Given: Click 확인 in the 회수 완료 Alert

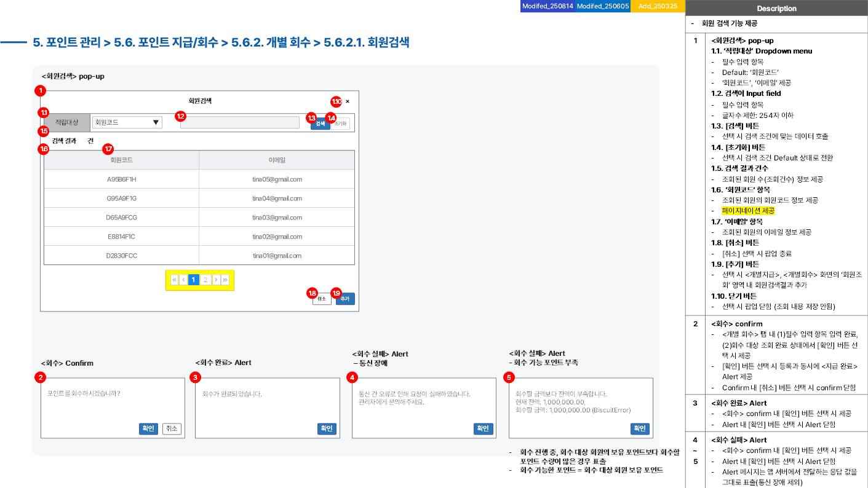Looking at the screenshot, I should pyautogui.click(x=326, y=428).
